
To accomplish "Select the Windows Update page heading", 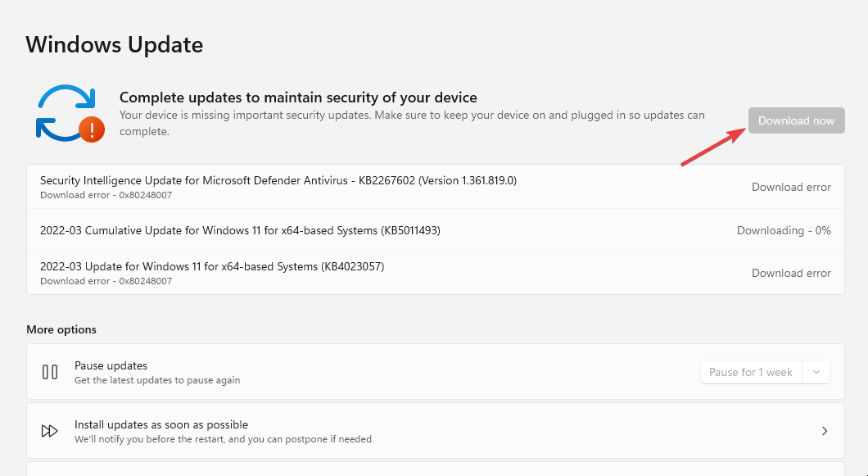I will point(114,44).
